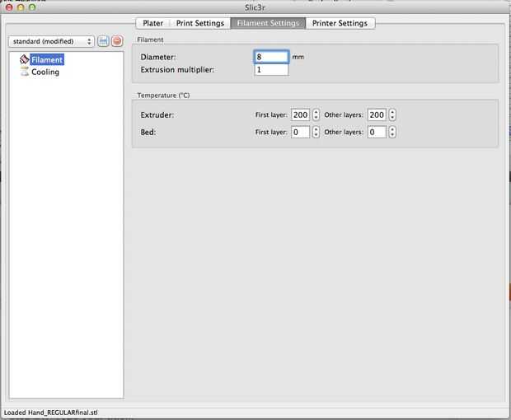Adjust Bed Other layers stepper arrows

pyautogui.click(x=392, y=132)
